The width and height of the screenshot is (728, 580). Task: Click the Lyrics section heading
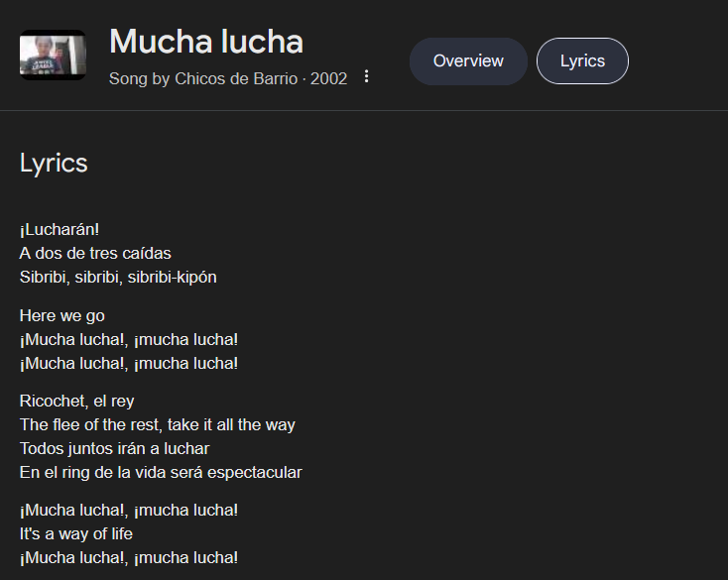tap(54, 164)
